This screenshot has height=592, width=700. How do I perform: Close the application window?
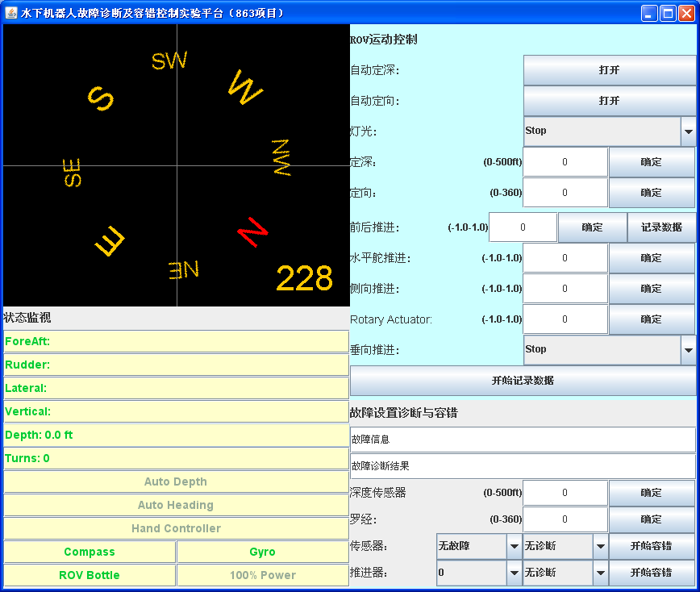pyautogui.click(x=686, y=14)
